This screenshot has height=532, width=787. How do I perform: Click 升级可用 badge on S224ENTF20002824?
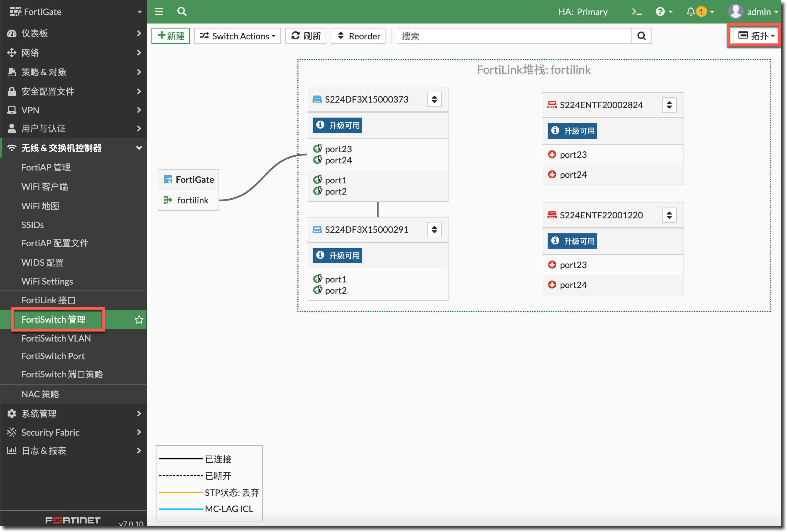point(572,131)
